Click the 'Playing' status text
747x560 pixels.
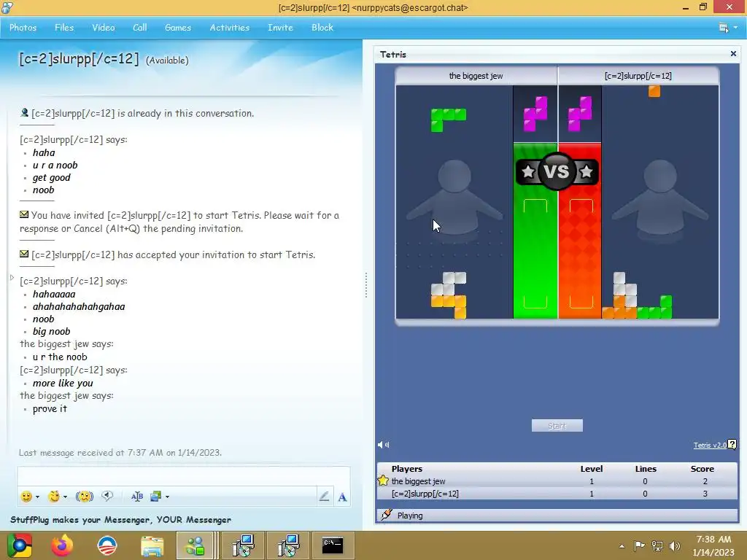pyautogui.click(x=410, y=516)
